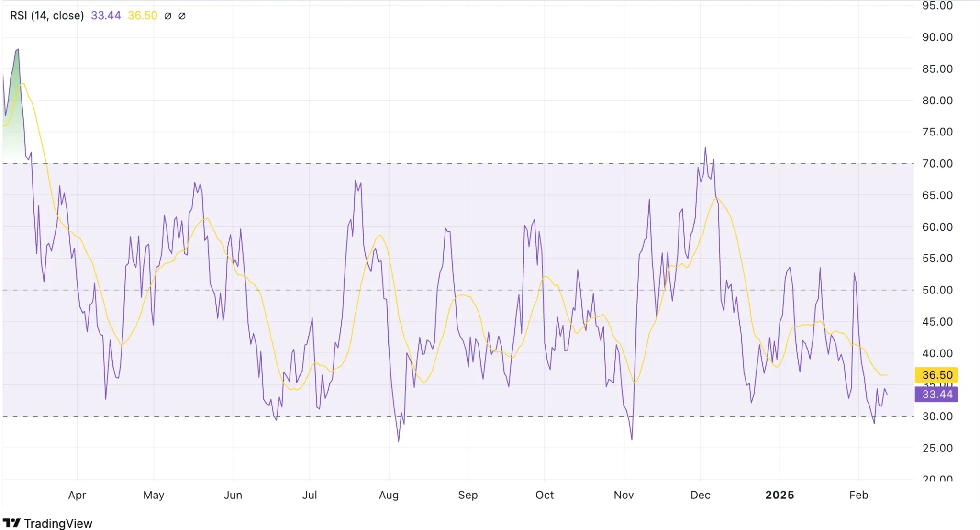Viewport: 980px width, 530px height.
Task: Click the second ∅ symbol in legend
Action: (x=182, y=16)
